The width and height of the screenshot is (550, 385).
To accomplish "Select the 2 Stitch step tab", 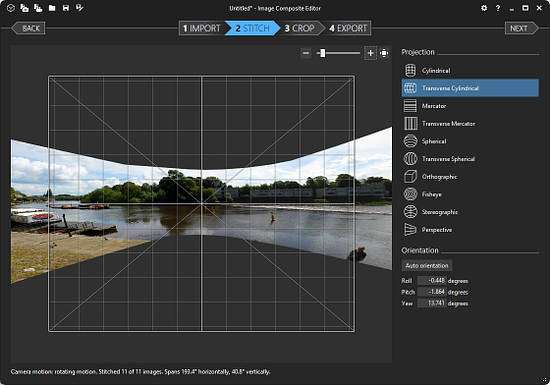I will (x=253, y=28).
